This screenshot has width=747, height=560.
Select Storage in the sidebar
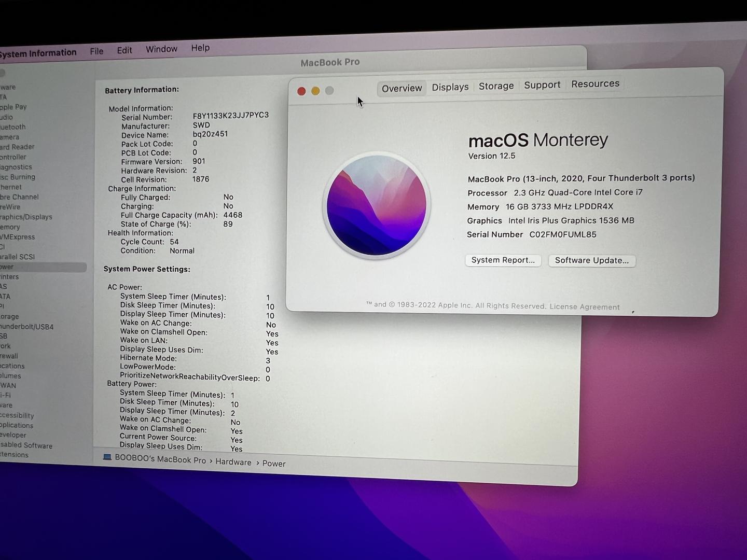(x=9, y=316)
